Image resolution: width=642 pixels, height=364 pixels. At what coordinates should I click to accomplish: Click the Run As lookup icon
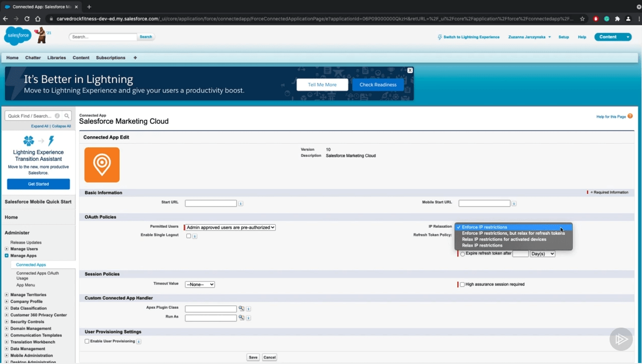point(242,318)
